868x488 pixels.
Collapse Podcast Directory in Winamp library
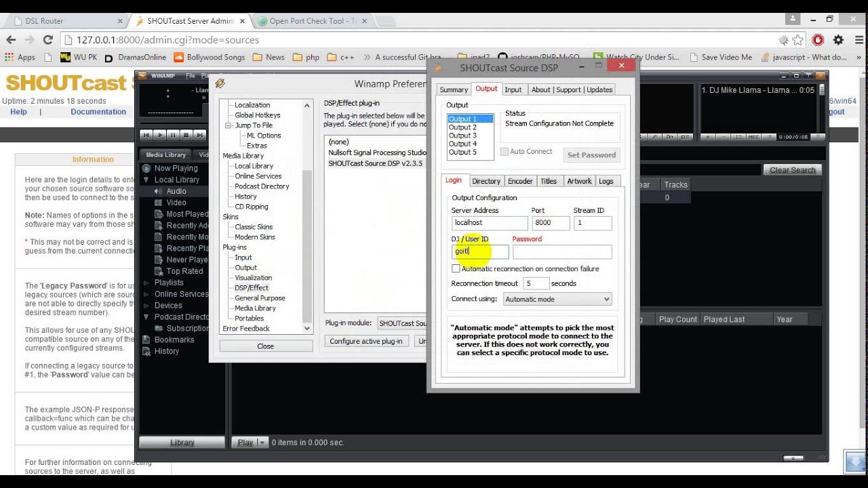click(146, 317)
